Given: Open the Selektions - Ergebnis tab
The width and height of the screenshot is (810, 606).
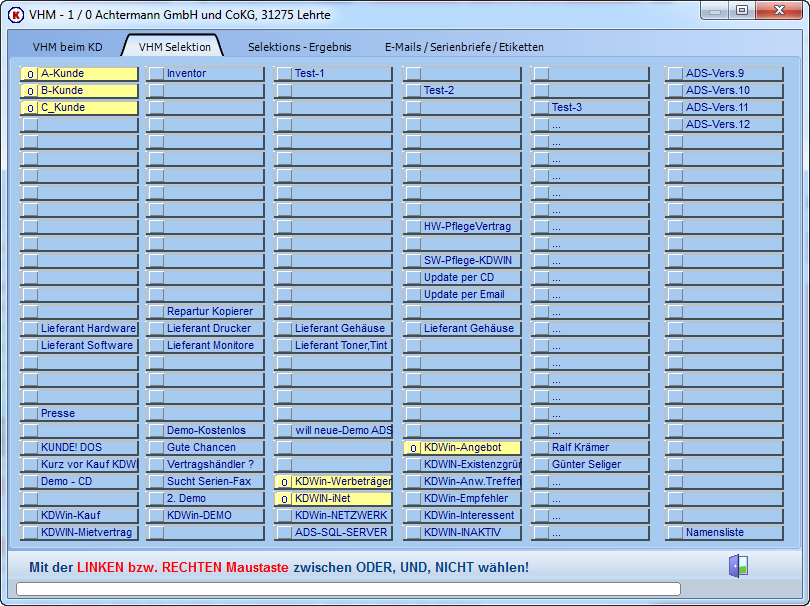Looking at the screenshot, I should [300, 47].
